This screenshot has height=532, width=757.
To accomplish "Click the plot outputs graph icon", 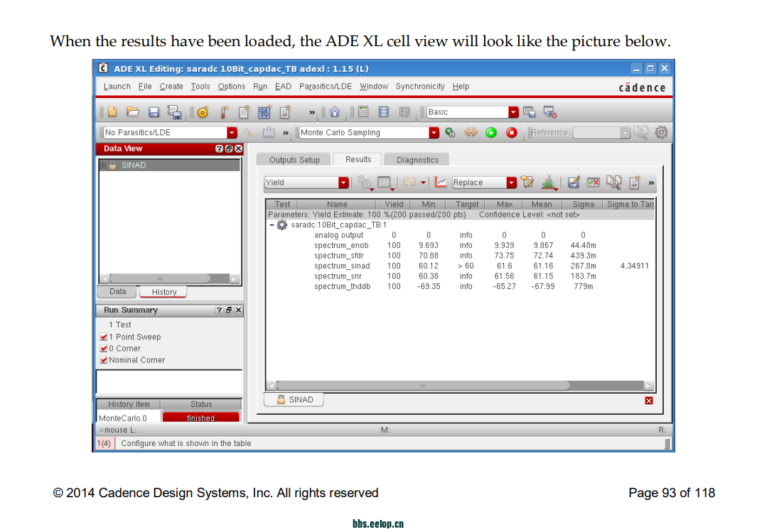I will (440, 183).
